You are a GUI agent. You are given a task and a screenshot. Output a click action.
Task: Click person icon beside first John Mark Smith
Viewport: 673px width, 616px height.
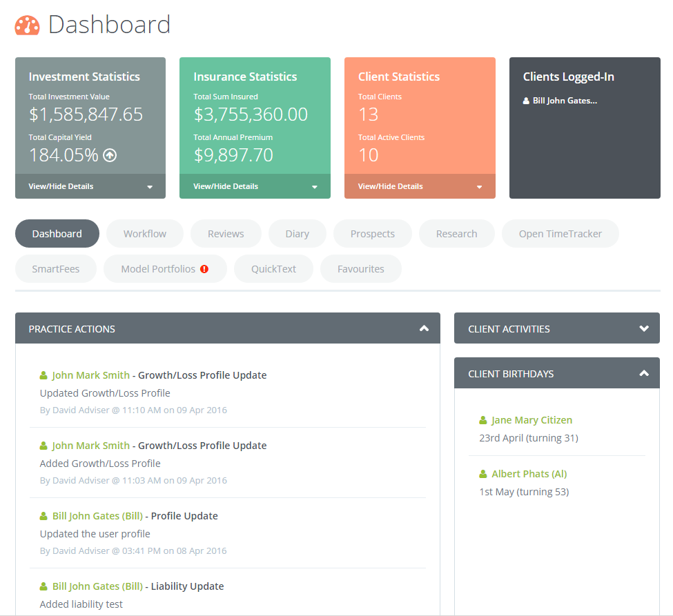44,375
